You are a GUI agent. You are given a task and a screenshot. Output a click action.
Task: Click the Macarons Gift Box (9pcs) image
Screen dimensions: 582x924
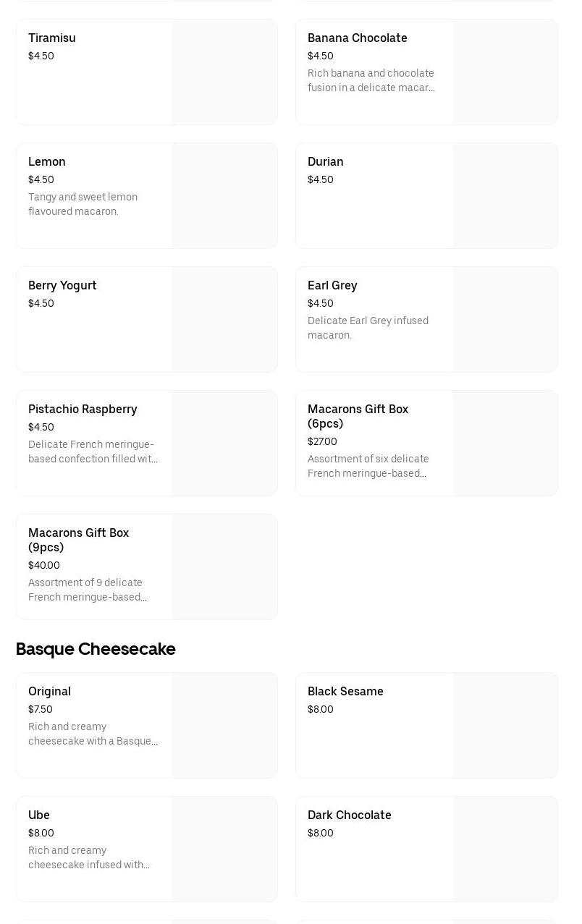tap(224, 567)
